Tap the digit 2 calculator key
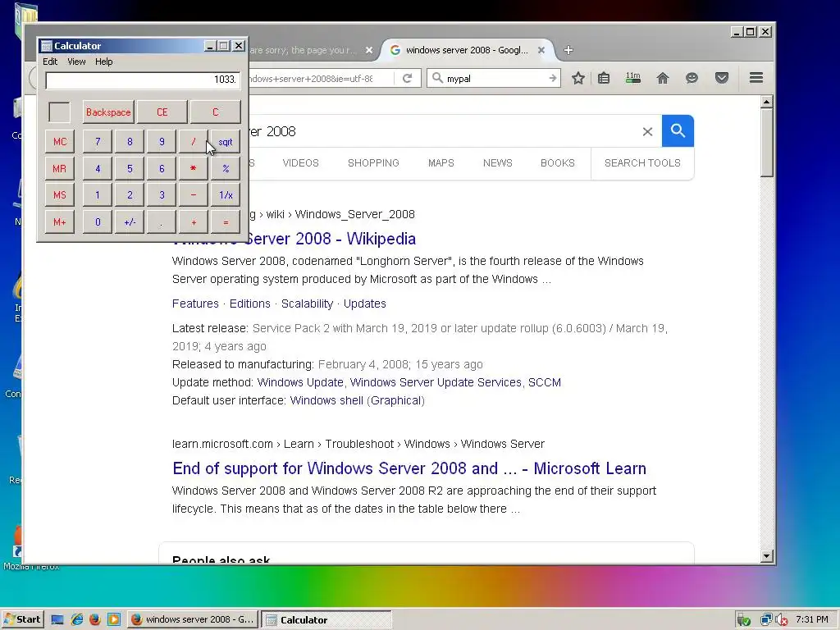 pos(130,195)
